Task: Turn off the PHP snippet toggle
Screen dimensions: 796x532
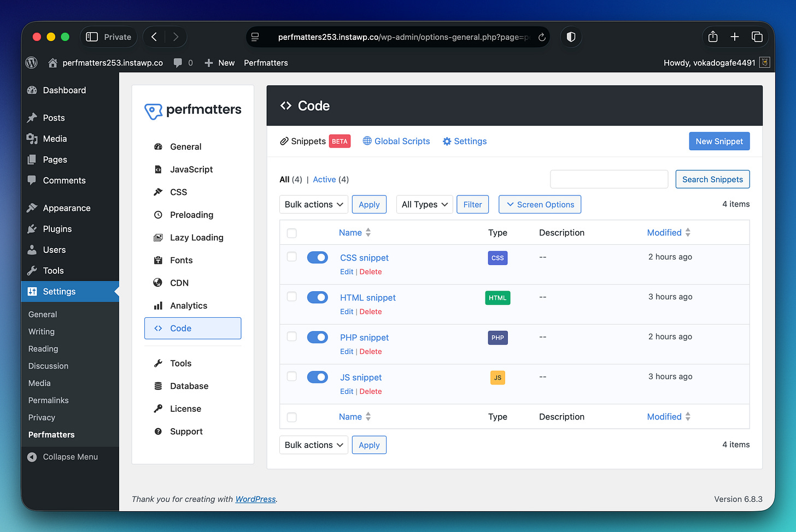Action: click(x=317, y=337)
